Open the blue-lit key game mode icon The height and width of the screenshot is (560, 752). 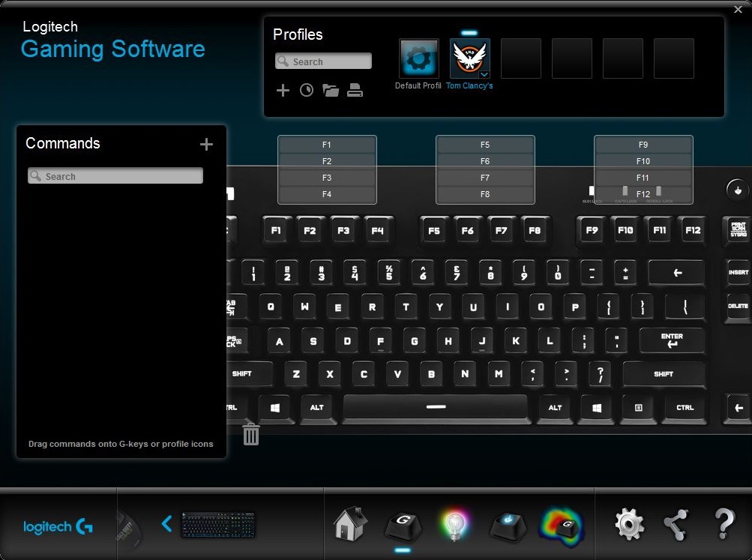tap(508, 526)
